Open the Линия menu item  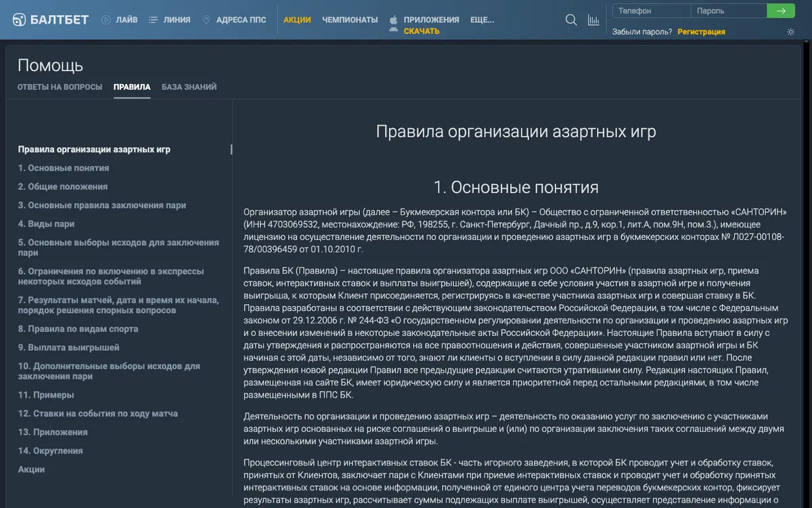point(177,20)
